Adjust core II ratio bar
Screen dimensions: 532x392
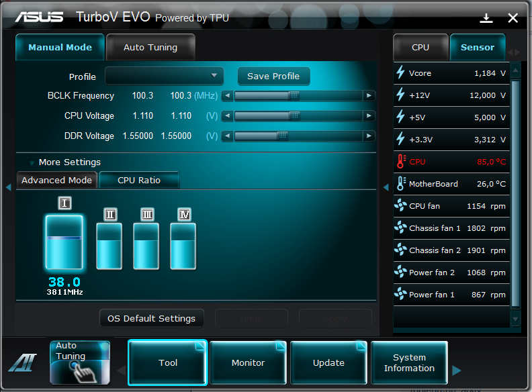109,246
